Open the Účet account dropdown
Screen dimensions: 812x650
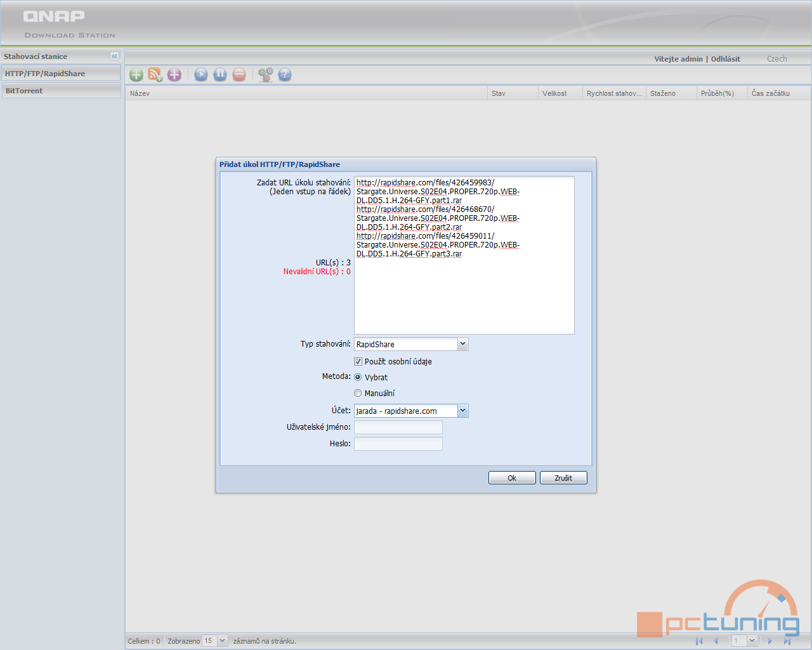tap(462, 411)
